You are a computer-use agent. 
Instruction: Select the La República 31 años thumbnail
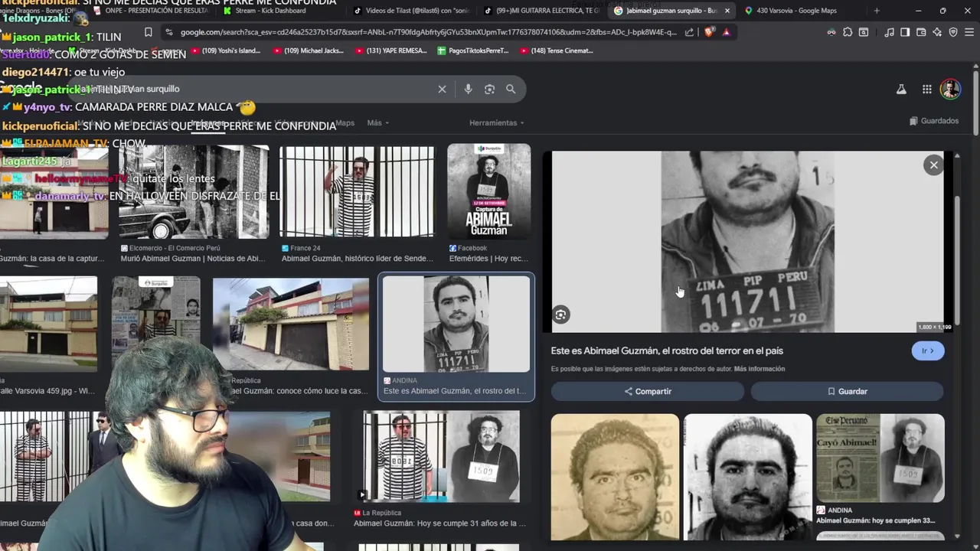[x=441, y=456]
